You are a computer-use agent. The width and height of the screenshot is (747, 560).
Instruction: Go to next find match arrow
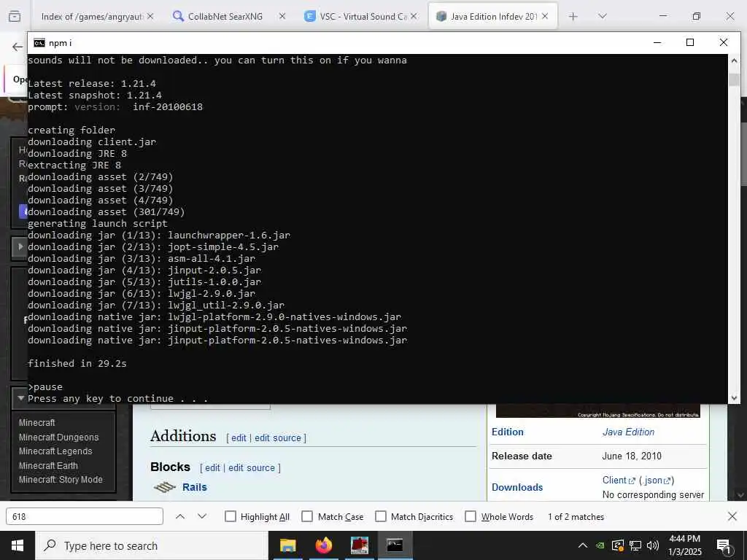202,517
